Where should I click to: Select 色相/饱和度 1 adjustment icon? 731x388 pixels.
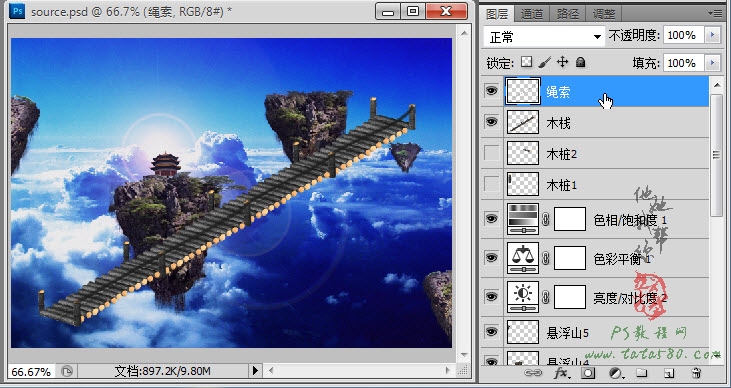[523, 219]
